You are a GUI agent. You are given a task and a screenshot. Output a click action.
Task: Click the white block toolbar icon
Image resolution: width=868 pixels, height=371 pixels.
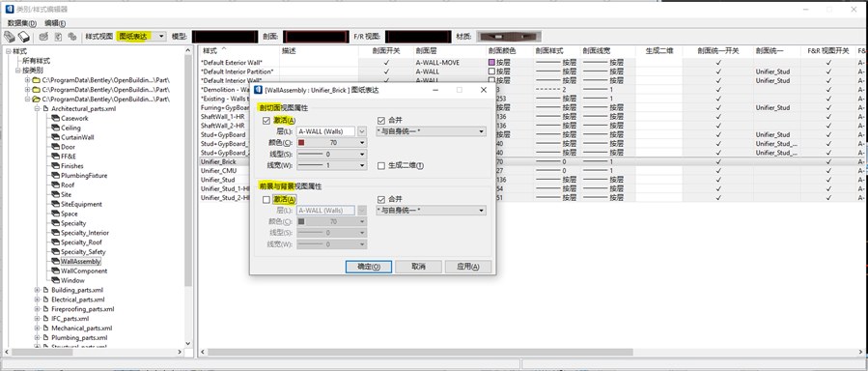23,37
